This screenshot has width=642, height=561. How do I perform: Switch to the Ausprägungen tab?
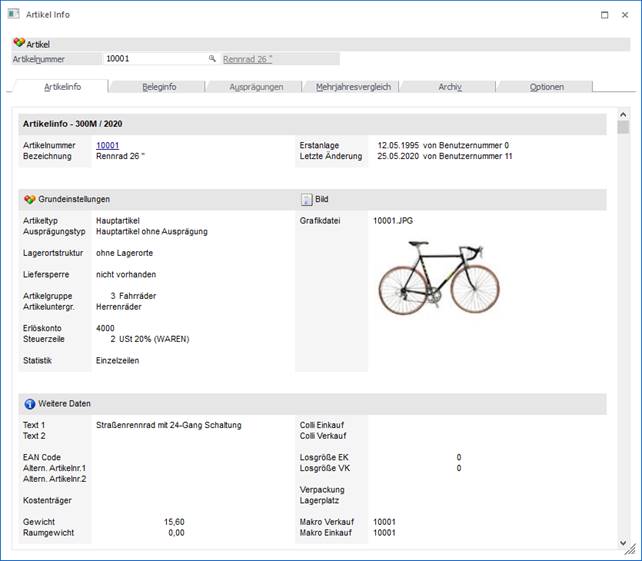pos(256,87)
